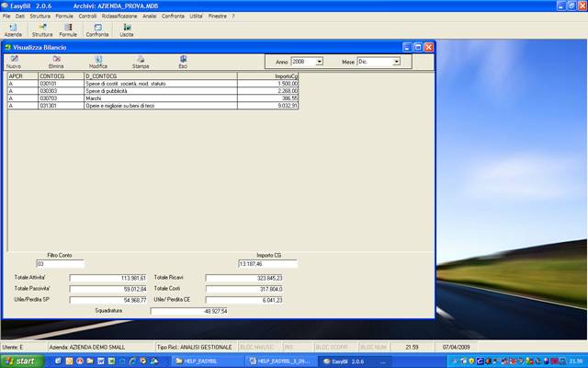Open the Riclassificazione menu

[x=119, y=17]
